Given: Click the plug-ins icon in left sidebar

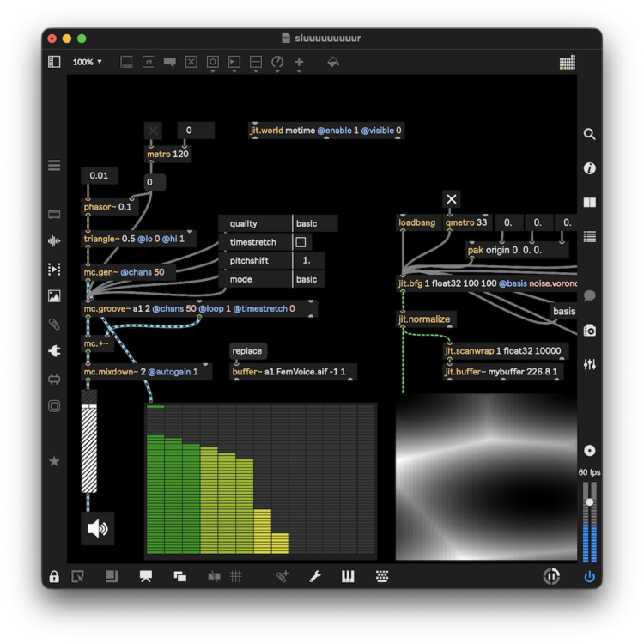Looking at the screenshot, I should 54,351.
